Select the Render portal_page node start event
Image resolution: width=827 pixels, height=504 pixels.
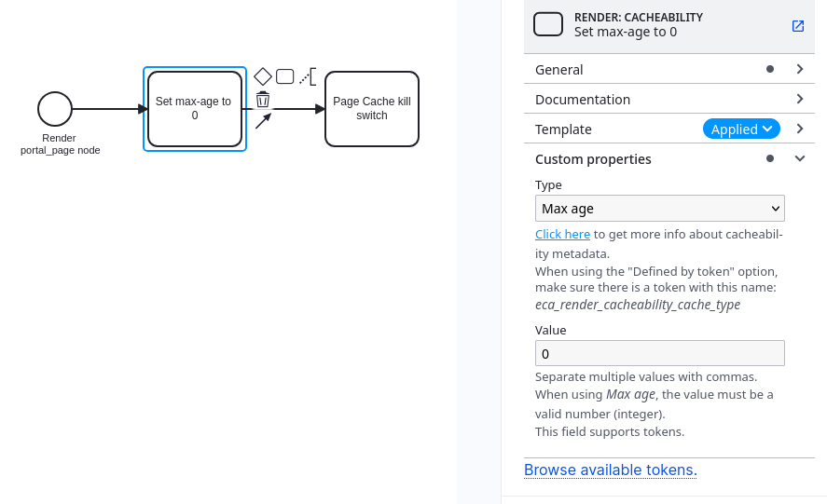tap(55, 109)
